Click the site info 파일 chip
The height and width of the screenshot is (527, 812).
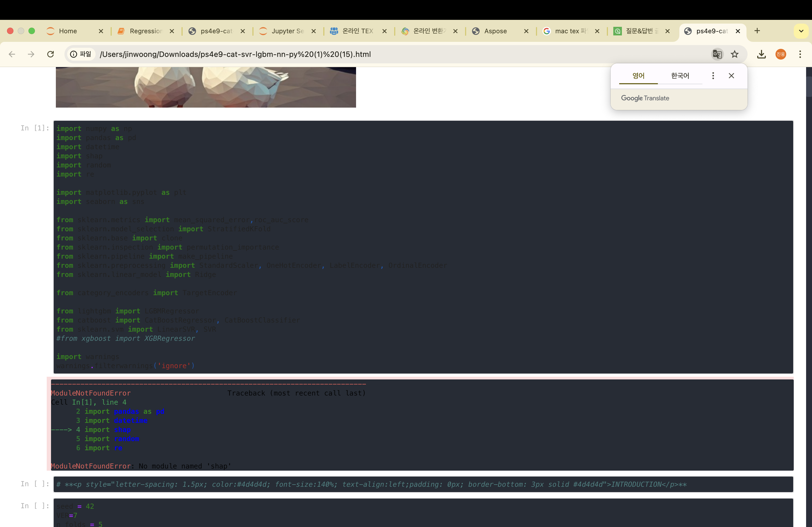[81, 54]
